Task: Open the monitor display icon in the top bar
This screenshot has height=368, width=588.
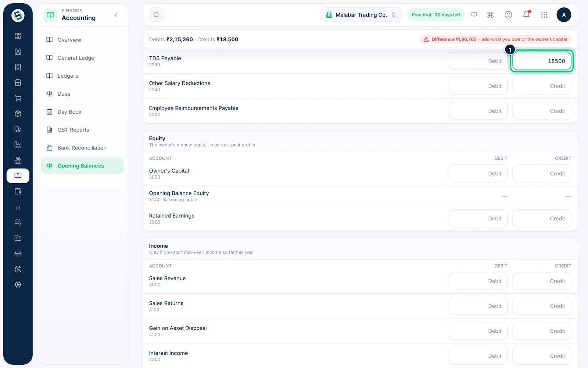Action: click(474, 15)
